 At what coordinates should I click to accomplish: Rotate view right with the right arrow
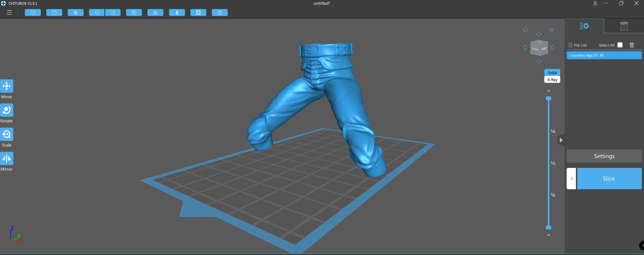[x=553, y=48]
